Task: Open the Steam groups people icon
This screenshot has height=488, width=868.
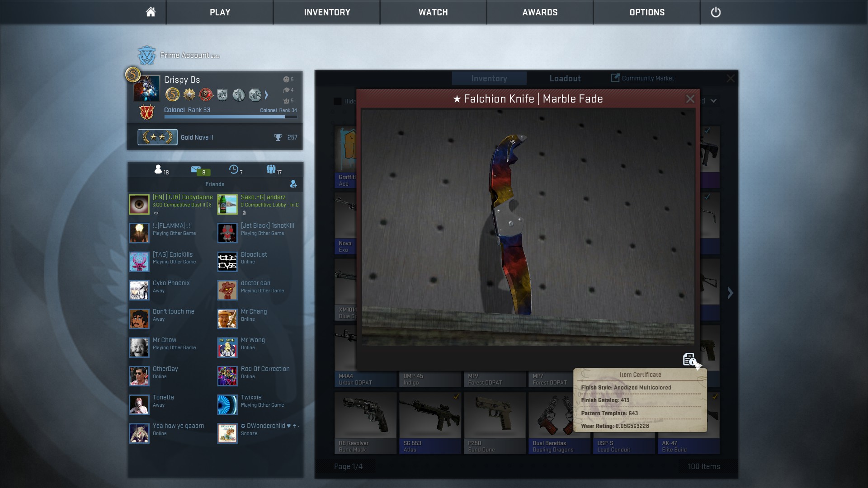Action: click(x=271, y=169)
